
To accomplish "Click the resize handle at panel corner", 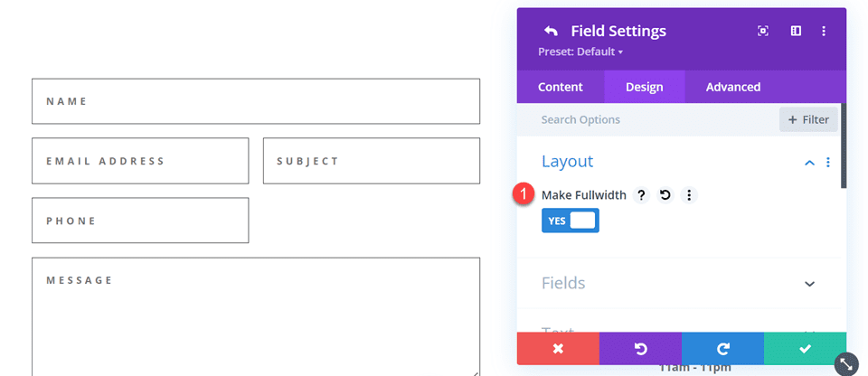I will tap(846, 363).
